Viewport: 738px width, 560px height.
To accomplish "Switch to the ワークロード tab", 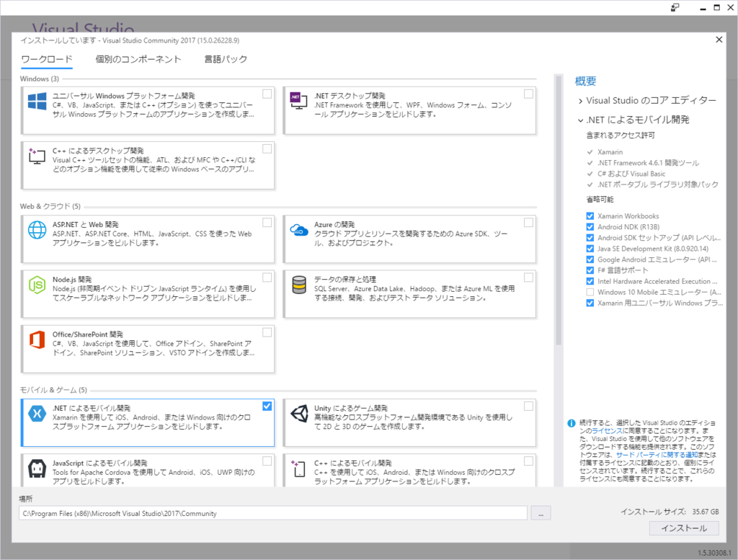I will click(x=47, y=59).
